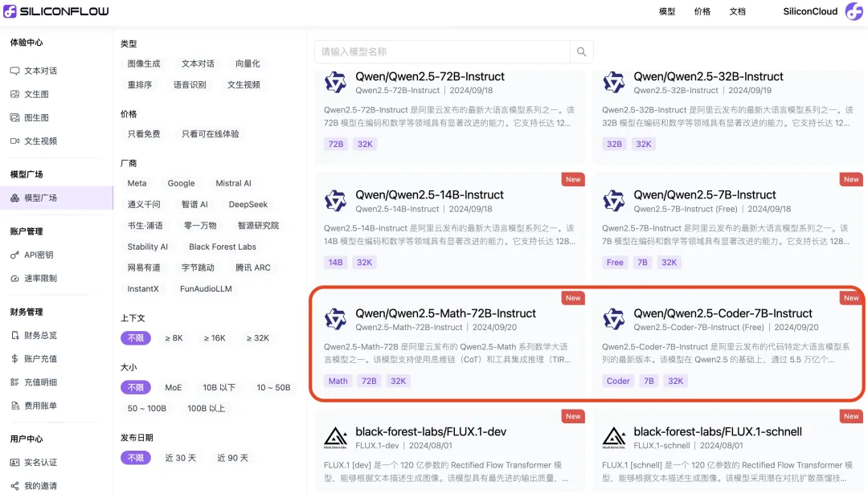This screenshot has width=868, height=494.
Task: Open 实名认证 ID icon in sidebar
Action: 15,463
